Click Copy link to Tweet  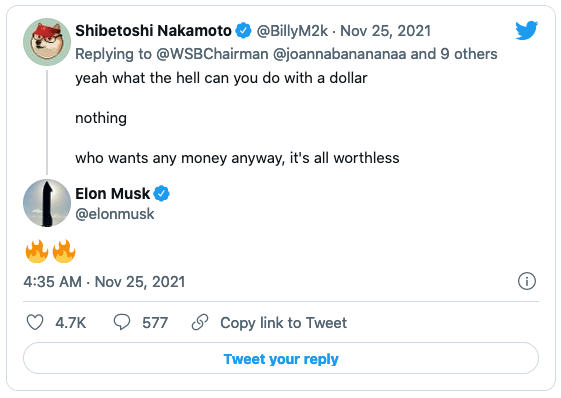(283, 322)
